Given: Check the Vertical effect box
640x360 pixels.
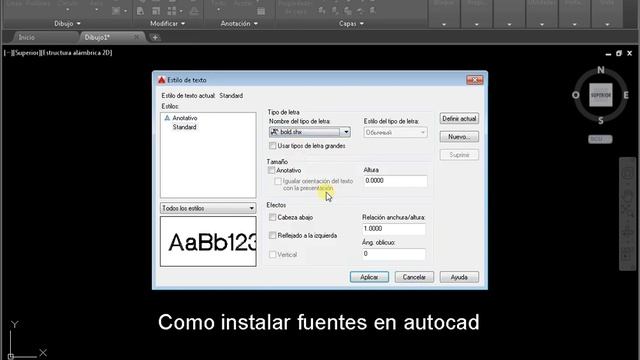Looking at the screenshot, I should tap(273, 254).
